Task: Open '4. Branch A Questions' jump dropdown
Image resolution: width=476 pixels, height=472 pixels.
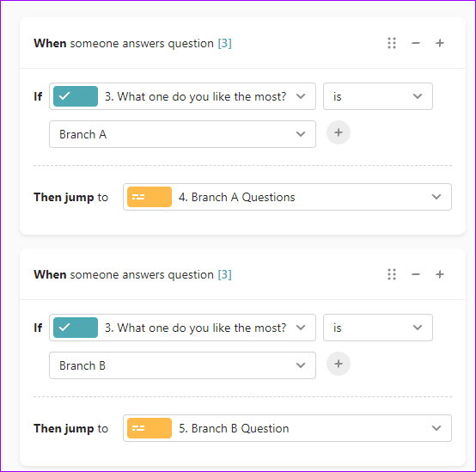Action: pyautogui.click(x=287, y=197)
